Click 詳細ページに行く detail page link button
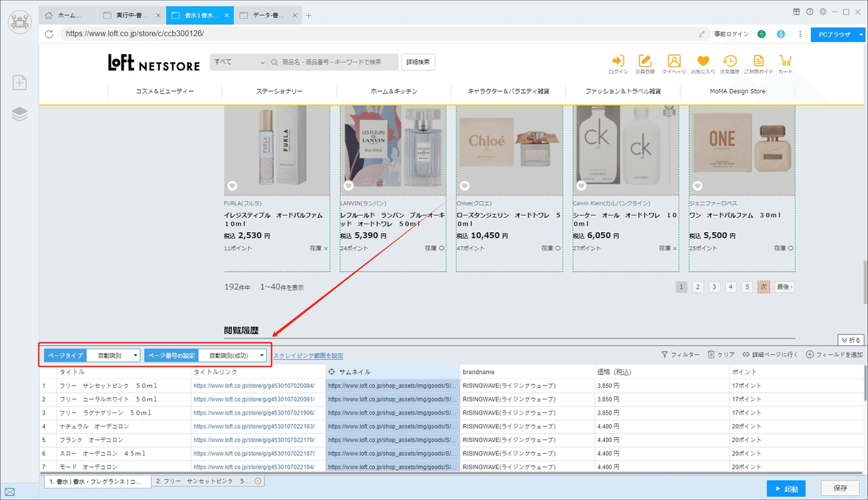868x500 pixels. (x=770, y=355)
